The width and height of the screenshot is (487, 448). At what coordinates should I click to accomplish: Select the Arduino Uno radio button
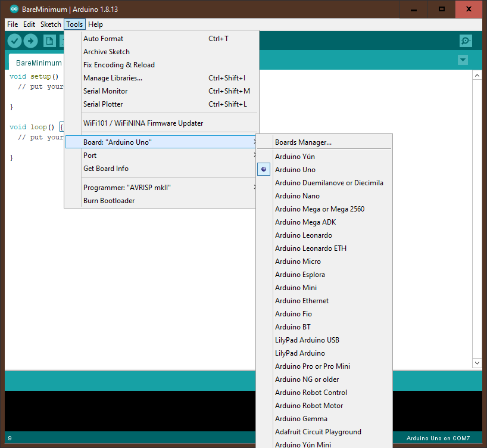pos(264,169)
